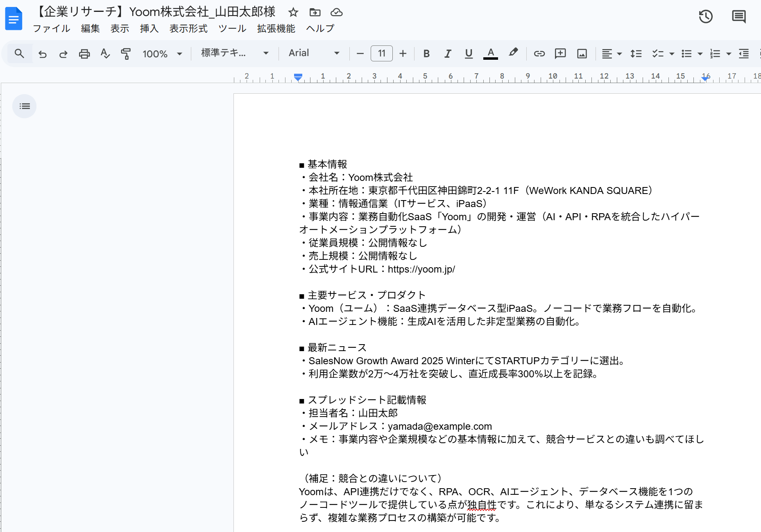Redo the last action

tap(63, 54)
